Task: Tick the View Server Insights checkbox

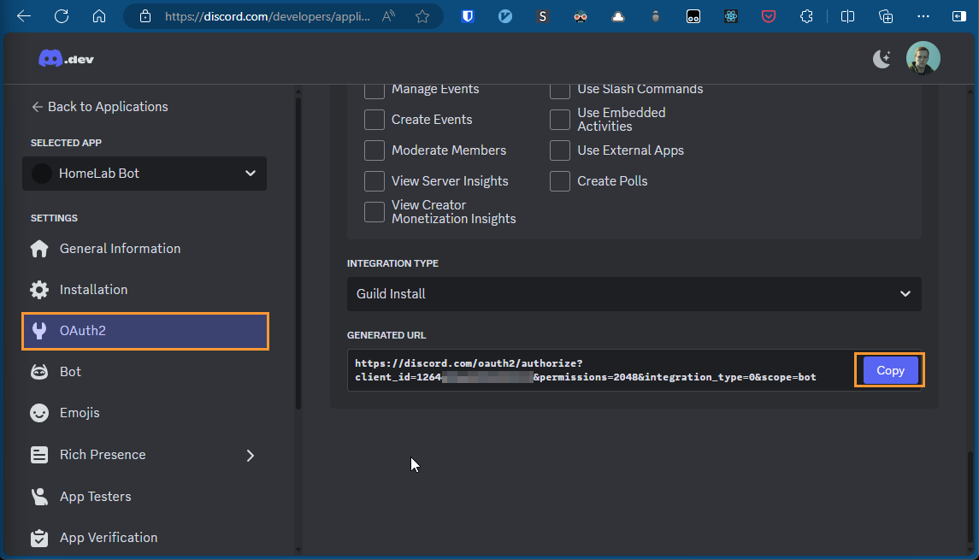Action: point(374,181)
